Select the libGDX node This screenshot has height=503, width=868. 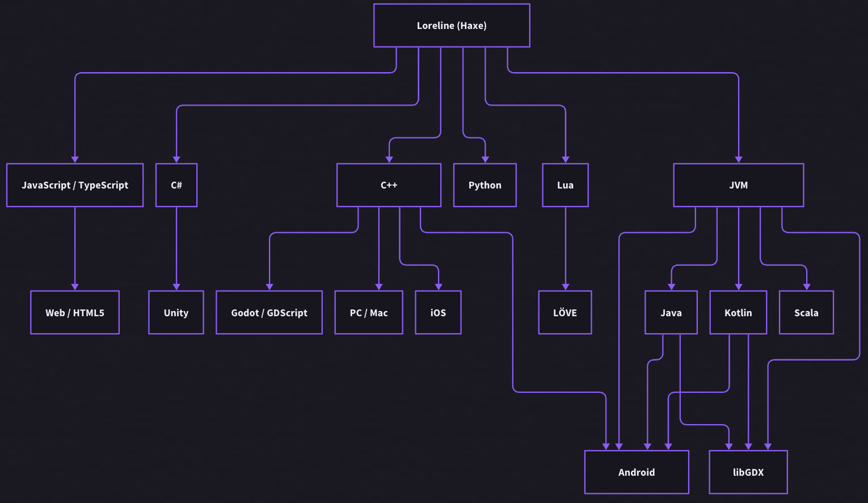(748, 472)
